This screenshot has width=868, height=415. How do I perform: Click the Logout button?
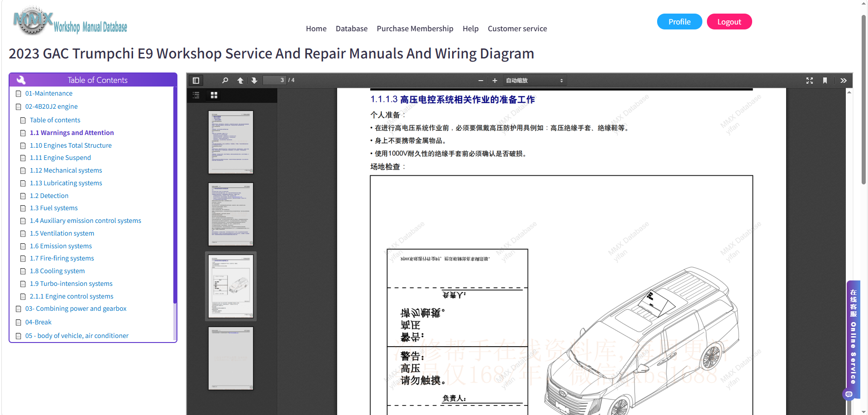click(729, 22)
